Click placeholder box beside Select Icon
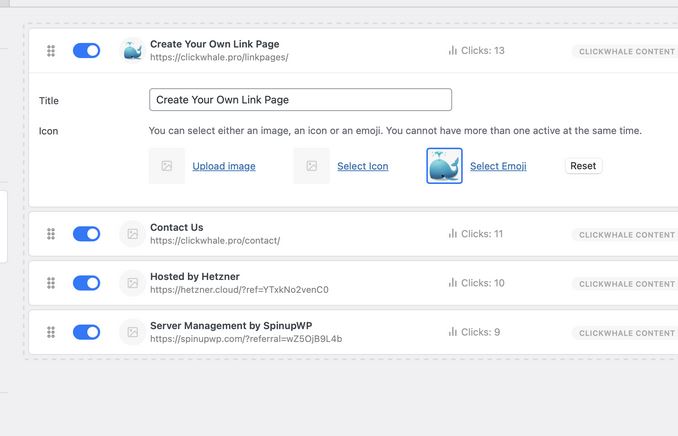 pos(311,166)
